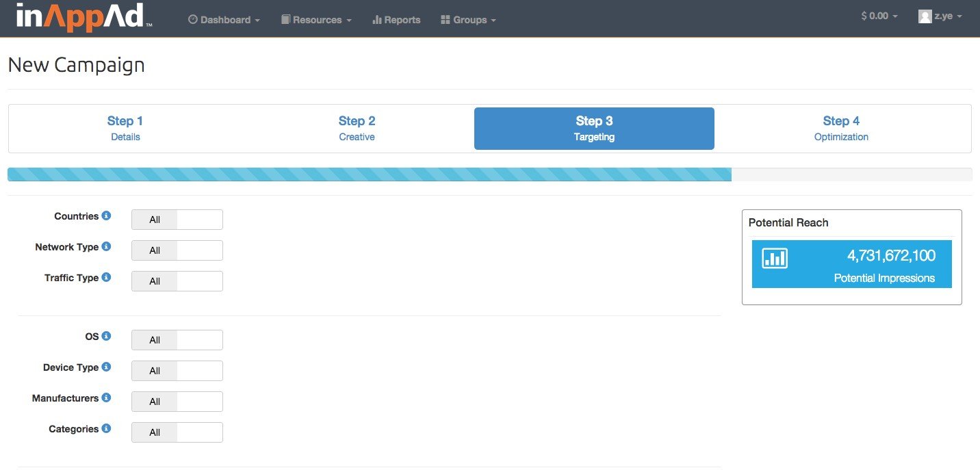Image resolution: width=980 pixels, height=470 pixels.
Task: Toggle the Traffic Type All switch
Action: click(177, 281)
